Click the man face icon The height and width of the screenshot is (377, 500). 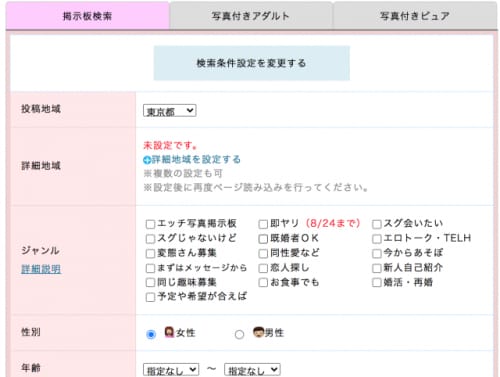[x=258, y=332]
